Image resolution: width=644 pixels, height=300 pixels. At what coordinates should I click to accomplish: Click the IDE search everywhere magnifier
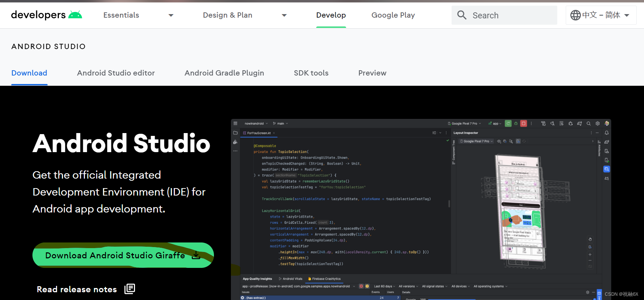[x=588, y=124]
